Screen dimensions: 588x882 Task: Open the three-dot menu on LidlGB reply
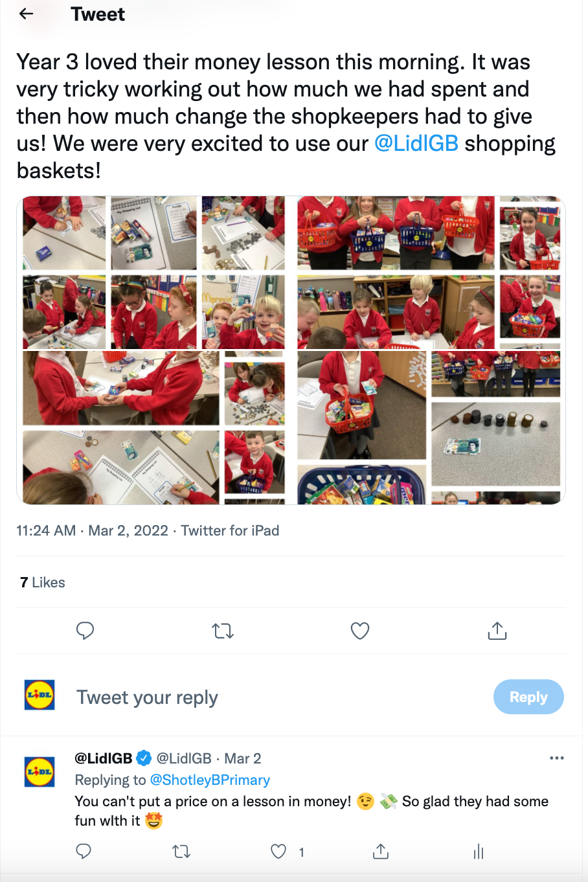(x=557, y=758)
